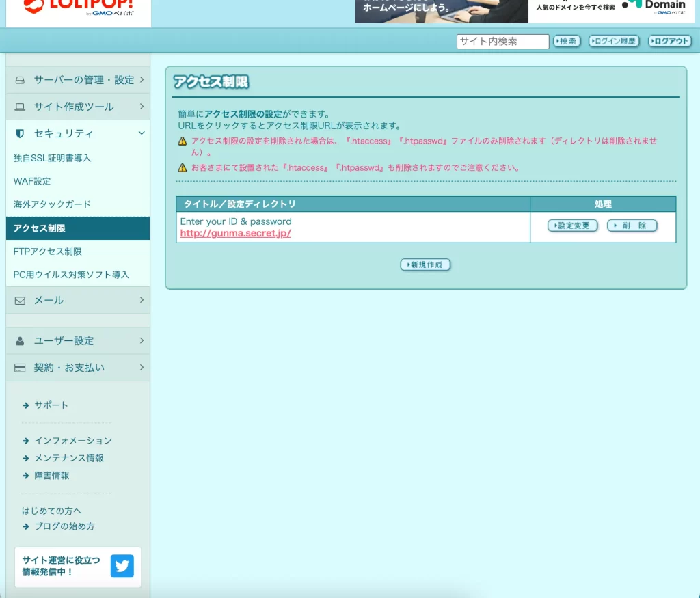Select FTPアクセス制限 in the sidebar

48,252
